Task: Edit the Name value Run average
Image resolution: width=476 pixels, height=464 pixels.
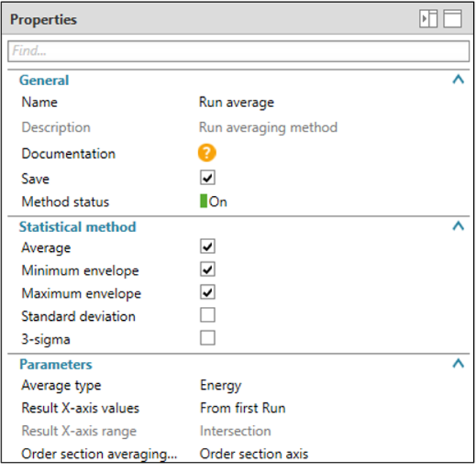Action: tap(236, 103)
